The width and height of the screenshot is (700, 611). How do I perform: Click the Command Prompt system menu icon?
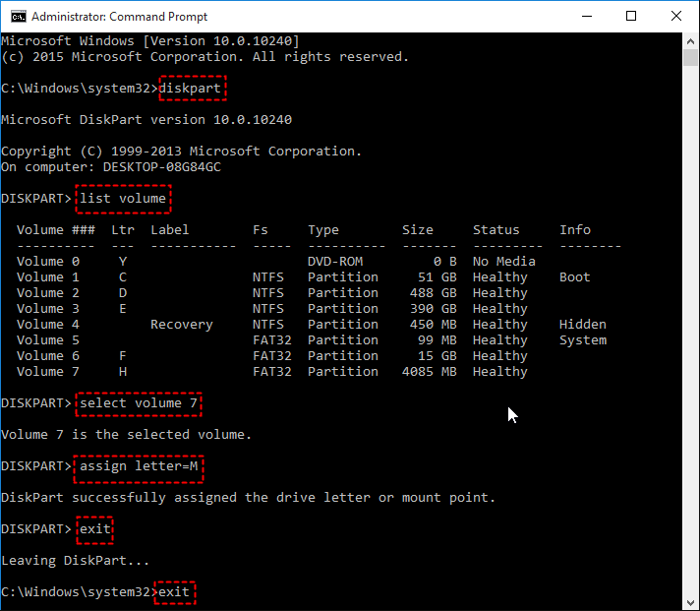tap(19, 17)
